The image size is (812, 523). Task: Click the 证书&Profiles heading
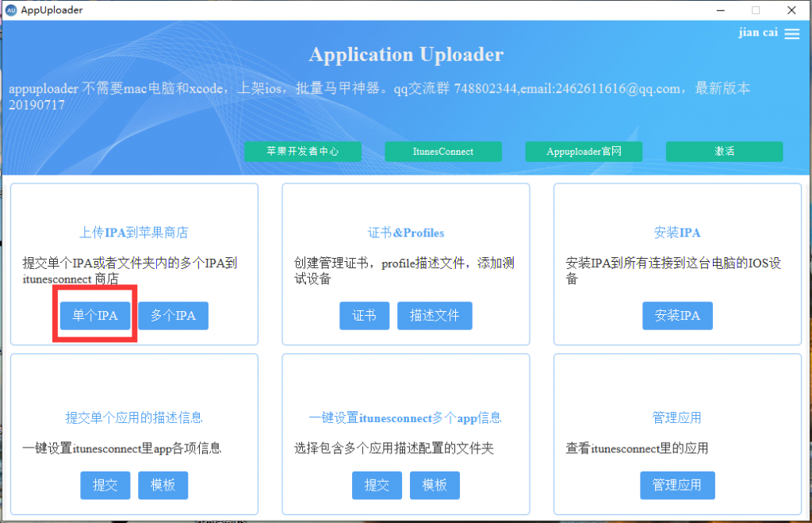[406, 233]
